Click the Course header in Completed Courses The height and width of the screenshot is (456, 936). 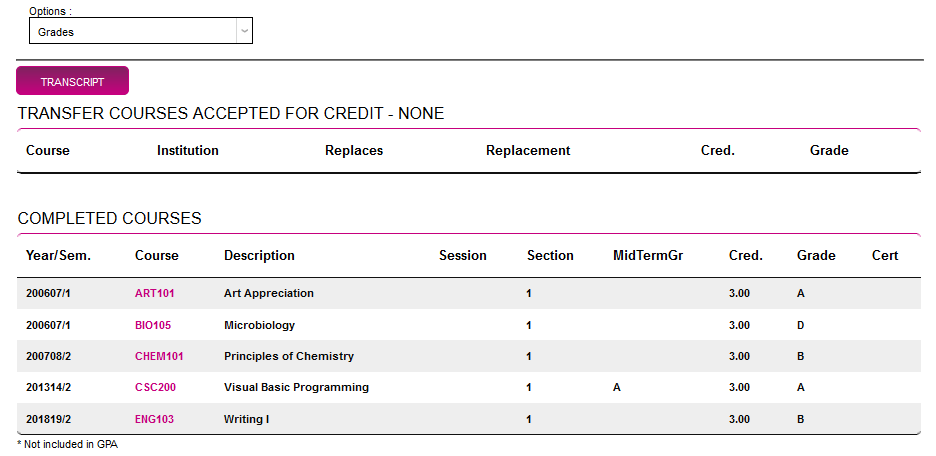(157, 256)
